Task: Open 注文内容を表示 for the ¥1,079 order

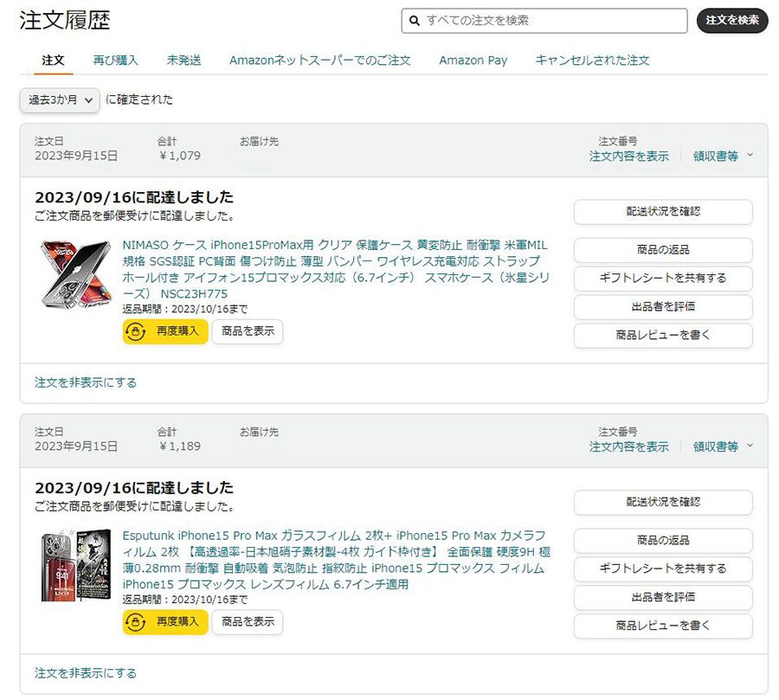Action: 629,157
